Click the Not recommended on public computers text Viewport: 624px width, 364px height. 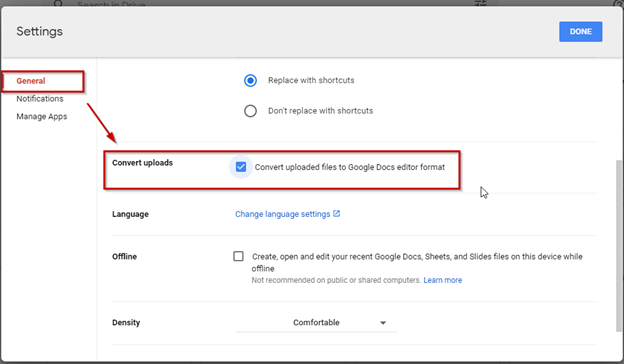pyautogui.click(x=336, y=280)
